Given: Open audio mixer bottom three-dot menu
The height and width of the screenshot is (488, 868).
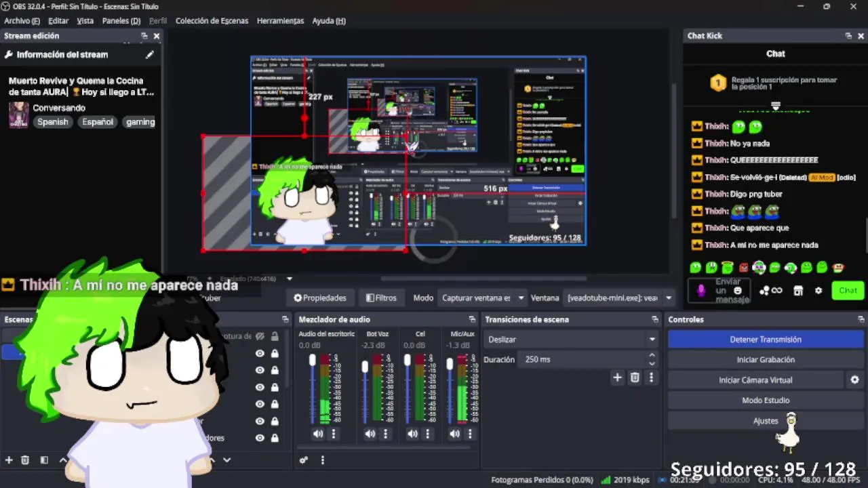Looking at the screenshot, I should pyautogui.click(x=322, y=460).
